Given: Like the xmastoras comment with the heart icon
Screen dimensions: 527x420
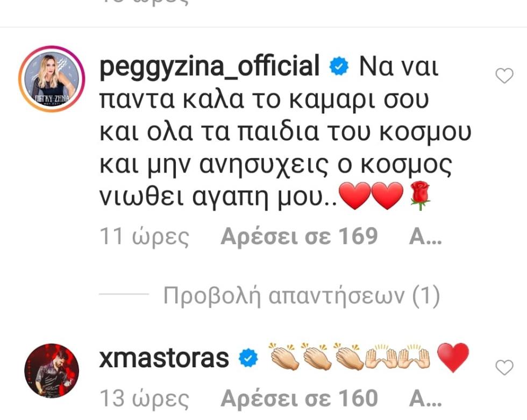Looking at the screenshot, I should coord(504,367).
